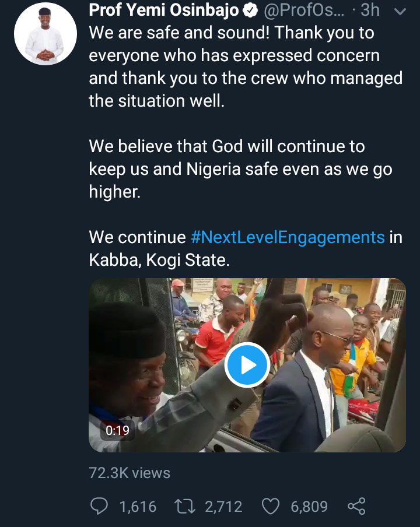420x527 pixels.
Task: Retweet using the arrows icon
Action: [185, 507]
